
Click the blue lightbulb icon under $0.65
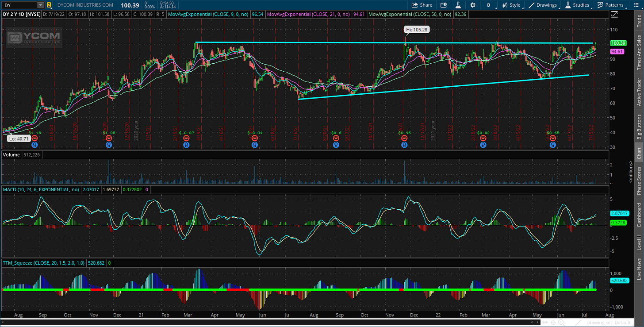coord(552,144)
